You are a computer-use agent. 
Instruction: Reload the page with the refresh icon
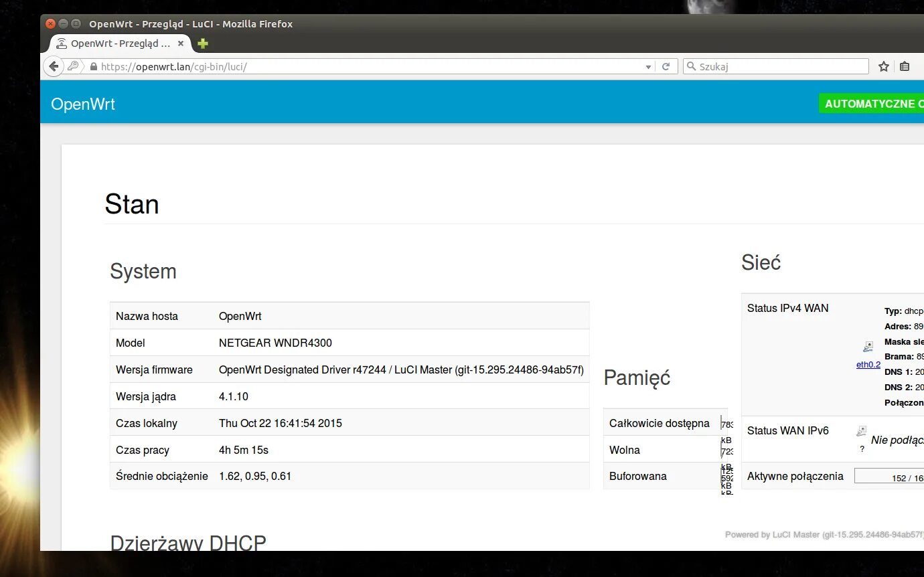click(666, 67)
